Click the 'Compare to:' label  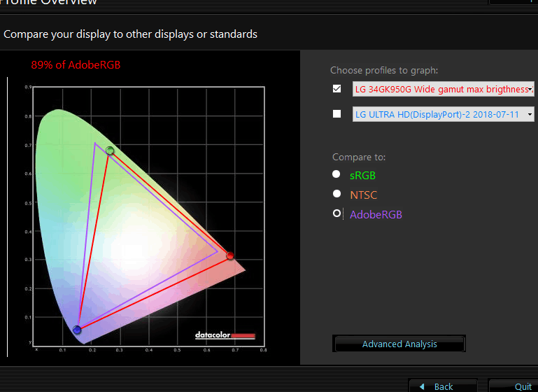pyautogui.click(x=359, y=157)
